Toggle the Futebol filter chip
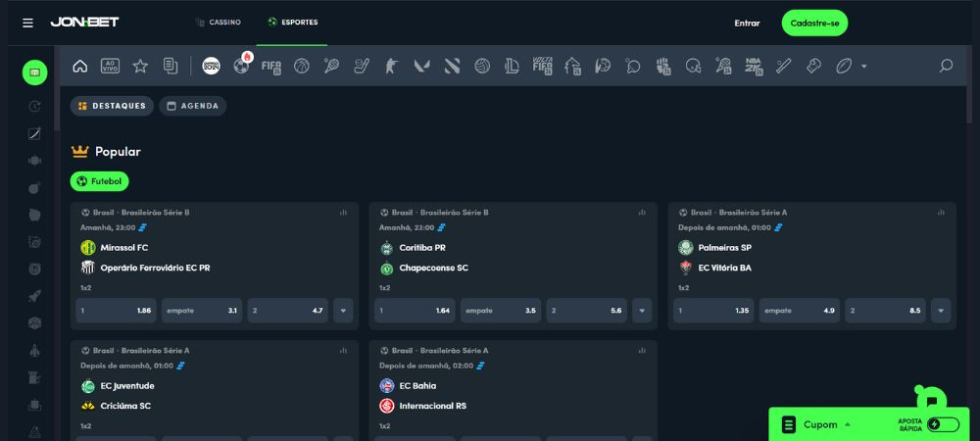This screenshot has height=441, width=980. 99,181
